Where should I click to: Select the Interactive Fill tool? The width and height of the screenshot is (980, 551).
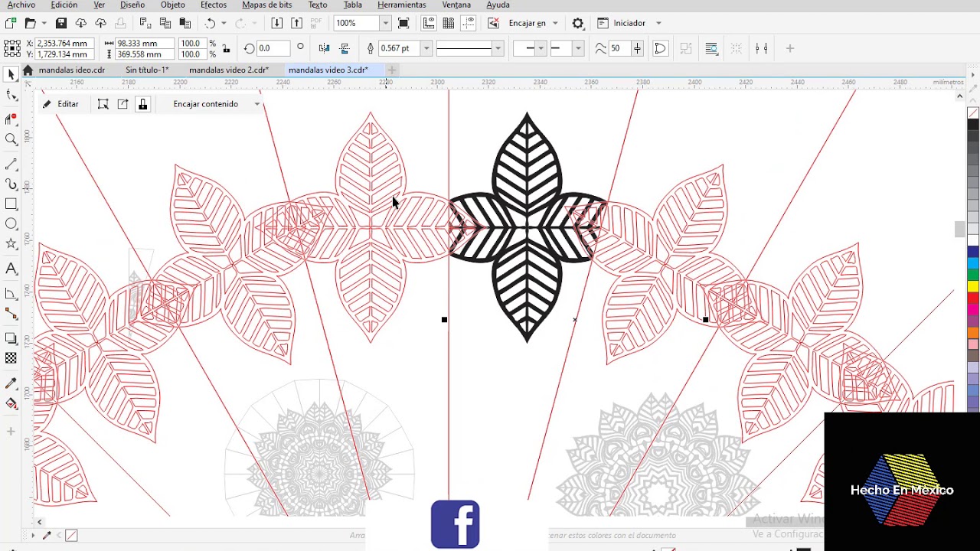pos(11,403)
